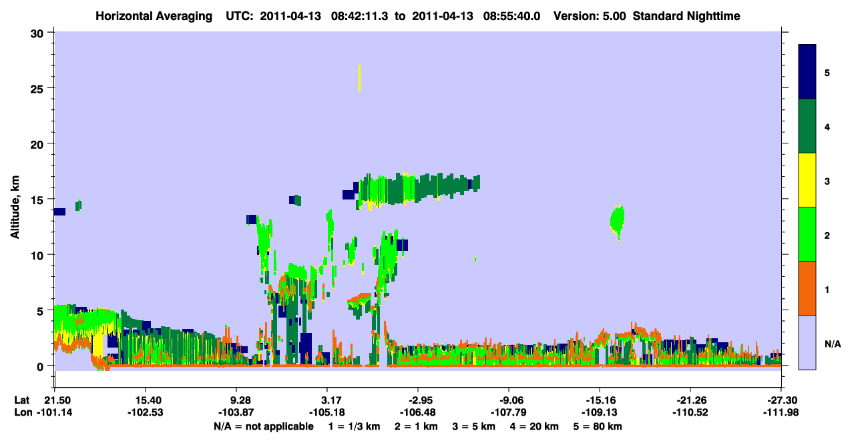Click the longitude value -106.48

pos(418,412)
